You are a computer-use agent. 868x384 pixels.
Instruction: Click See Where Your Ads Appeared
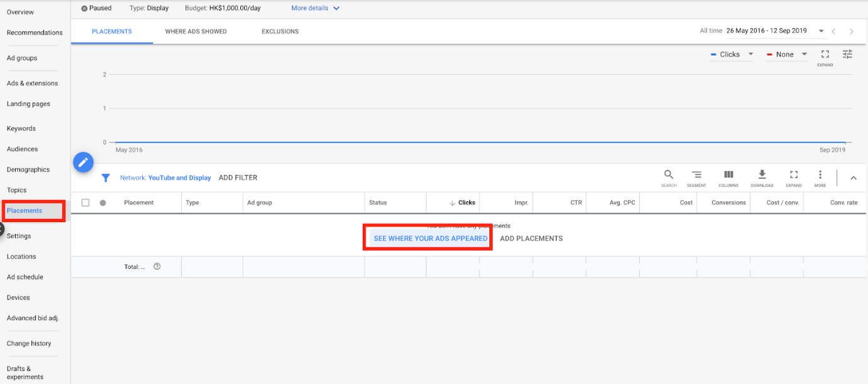pos(430,239)
